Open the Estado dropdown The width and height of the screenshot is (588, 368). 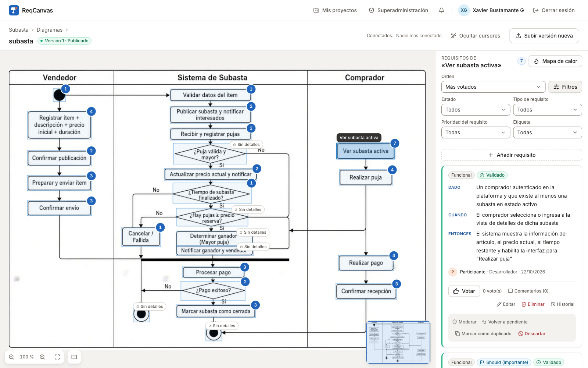tap(476, 110)
